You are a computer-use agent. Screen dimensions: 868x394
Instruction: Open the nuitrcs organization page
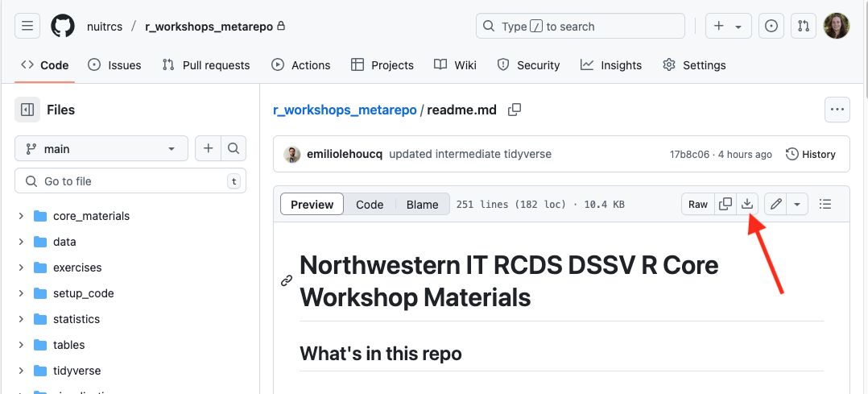pyautogui.click(x=105, y=27)
